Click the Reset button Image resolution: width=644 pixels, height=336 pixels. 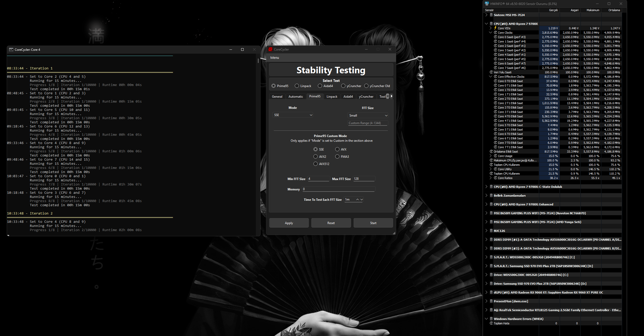click(331, 223)
